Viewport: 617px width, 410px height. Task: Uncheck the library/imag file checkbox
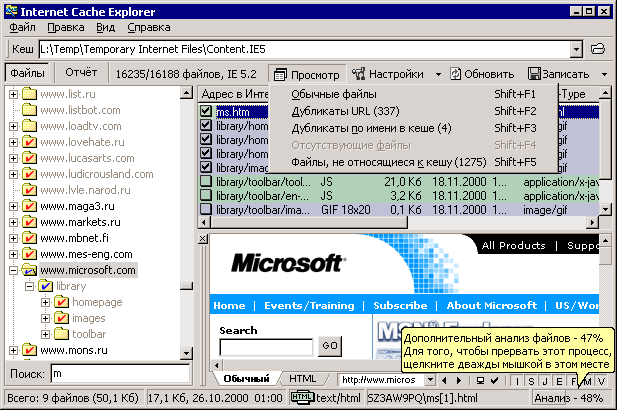pyautogui.click(x=206, y=167)
